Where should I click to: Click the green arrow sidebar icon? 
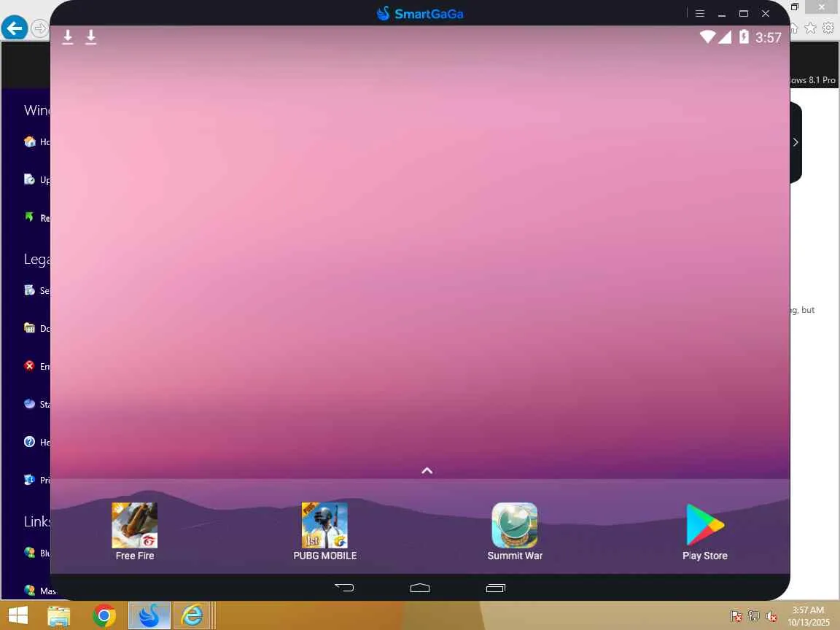29,217
